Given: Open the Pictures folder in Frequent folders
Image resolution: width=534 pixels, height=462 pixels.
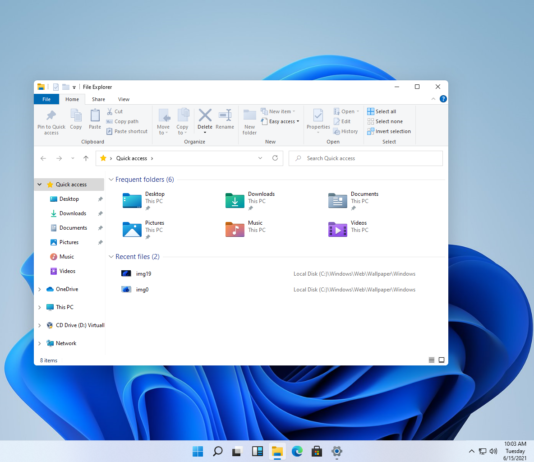Looking at the screenshot, I should point(143,229).
